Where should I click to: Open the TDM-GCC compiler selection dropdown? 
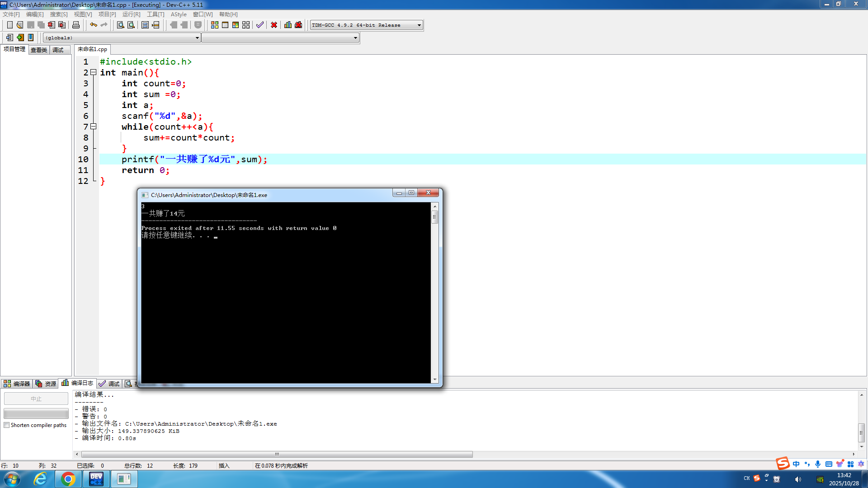pos(419,25)
